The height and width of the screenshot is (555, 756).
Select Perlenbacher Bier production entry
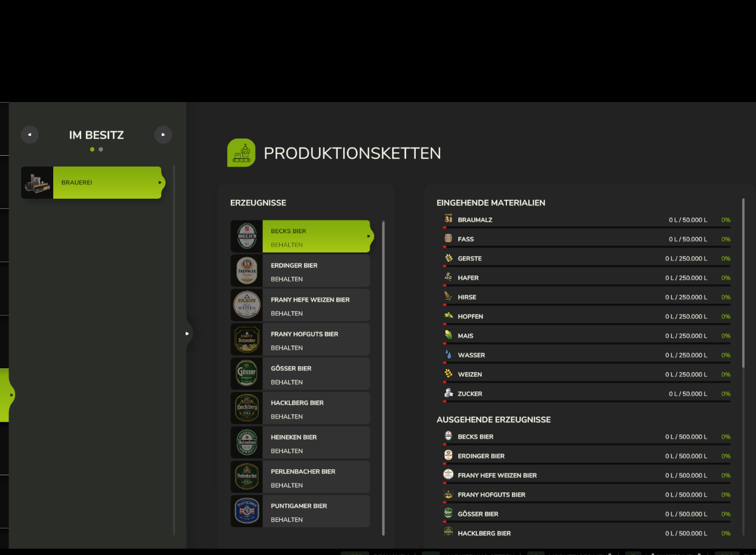pos(300,477)
